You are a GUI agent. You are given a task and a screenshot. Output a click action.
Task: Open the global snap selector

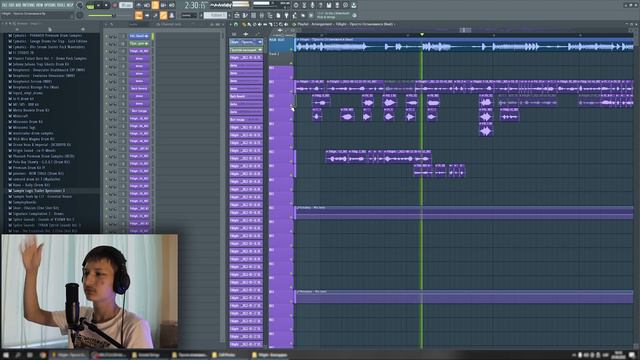(x=189, y=15)
